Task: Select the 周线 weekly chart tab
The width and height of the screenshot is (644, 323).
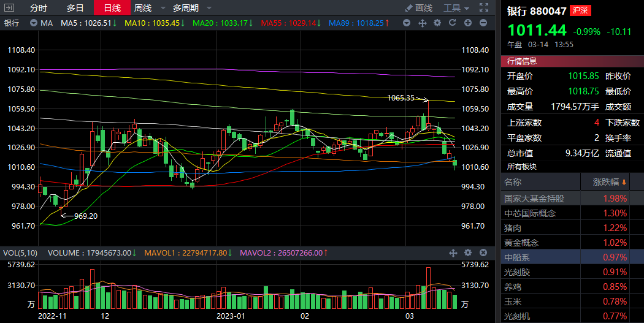Action: pos(144,8)
